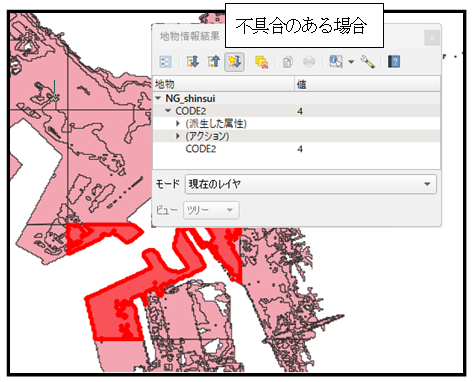Print the identify results via printer icon
This screenshot has width=472, height=382.
tap(309, 62)
